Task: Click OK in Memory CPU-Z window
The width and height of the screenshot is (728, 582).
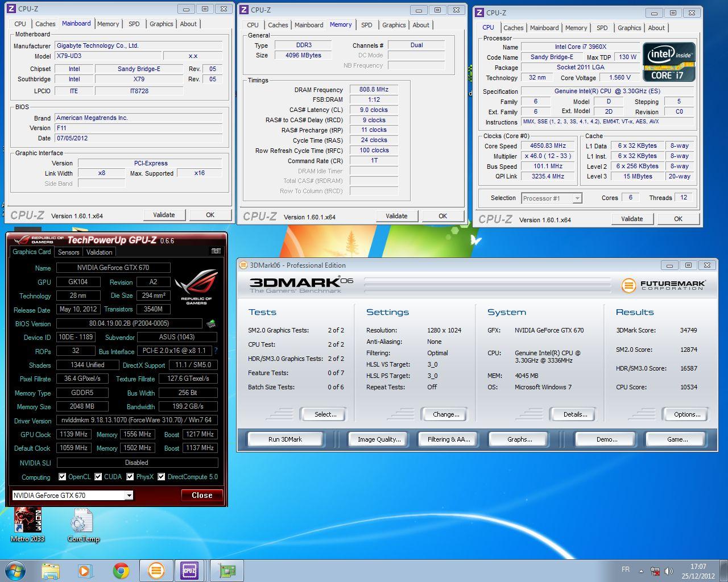Action: [442, 216]
